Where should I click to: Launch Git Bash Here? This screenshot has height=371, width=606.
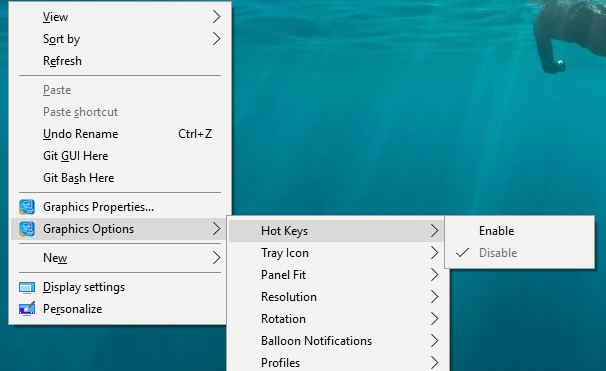tap(120, 178)
